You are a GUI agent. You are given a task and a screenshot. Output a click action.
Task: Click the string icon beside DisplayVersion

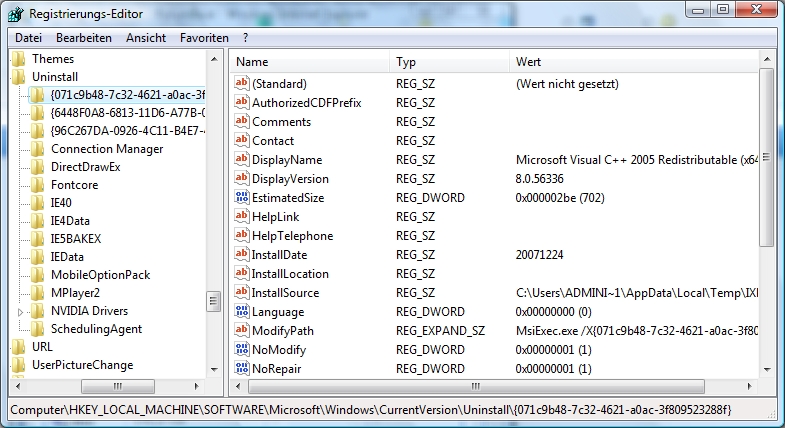pyautogui.click(x=242, y=178)
